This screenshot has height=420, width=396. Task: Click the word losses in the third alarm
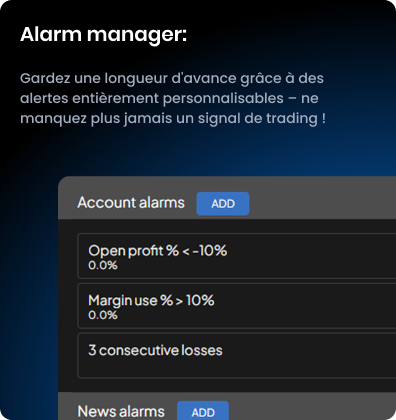tap(202, 350)
